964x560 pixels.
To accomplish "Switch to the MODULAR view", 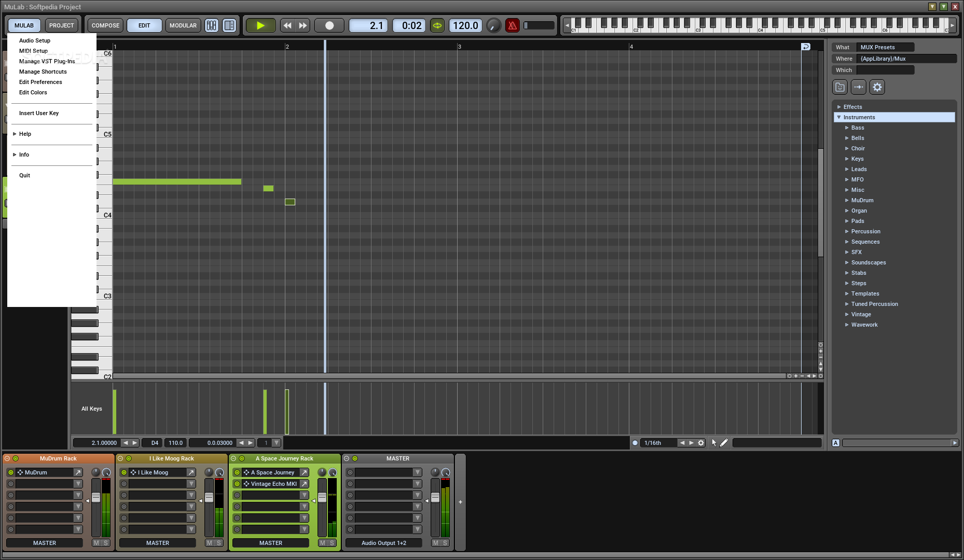I will pos(183,25).
